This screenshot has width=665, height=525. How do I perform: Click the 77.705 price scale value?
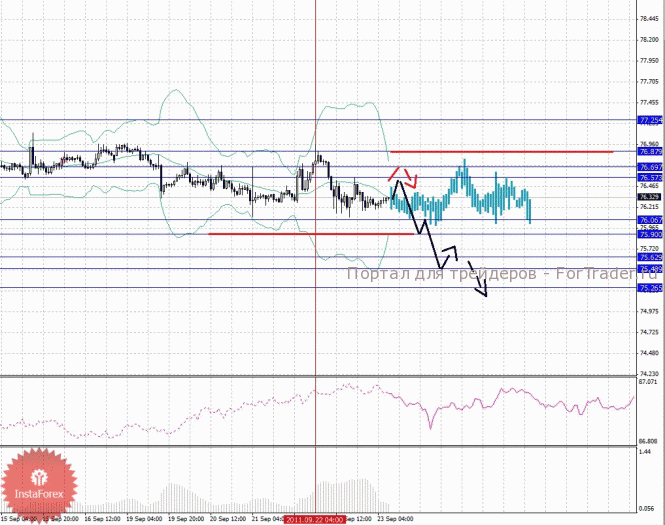click(x=649, y=81)
